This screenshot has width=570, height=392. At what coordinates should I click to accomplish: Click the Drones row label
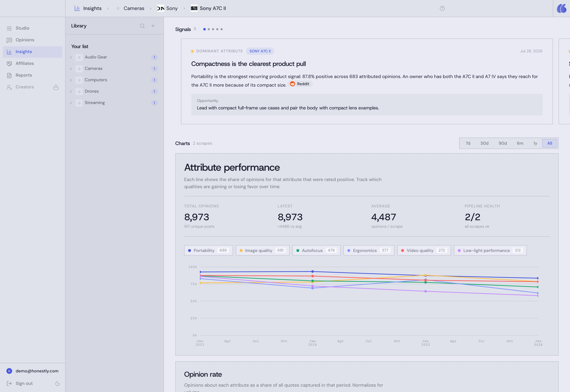(92, 92)
